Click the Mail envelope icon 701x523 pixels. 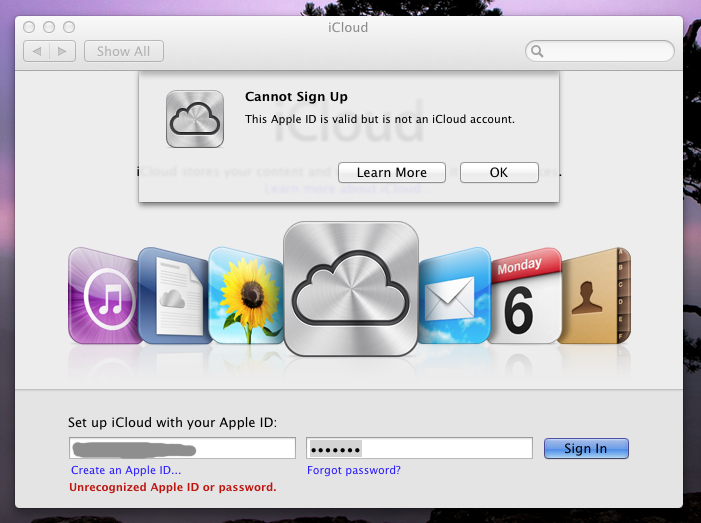point(454,296)
